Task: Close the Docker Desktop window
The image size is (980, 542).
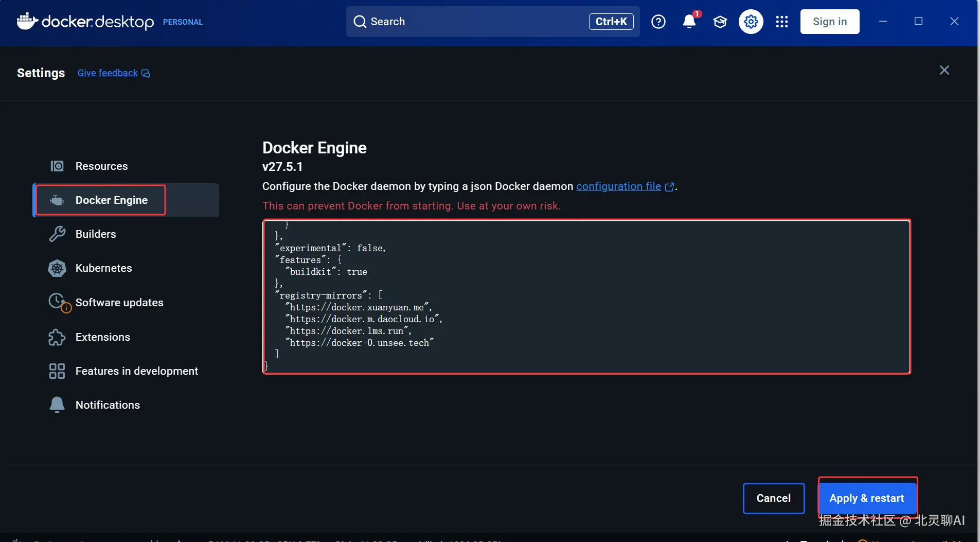Action: (x=954, y=21)
